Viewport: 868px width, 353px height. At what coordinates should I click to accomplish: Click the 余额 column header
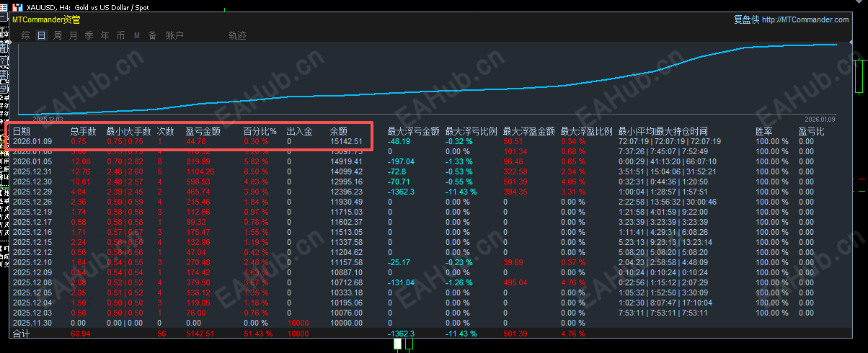338,132
